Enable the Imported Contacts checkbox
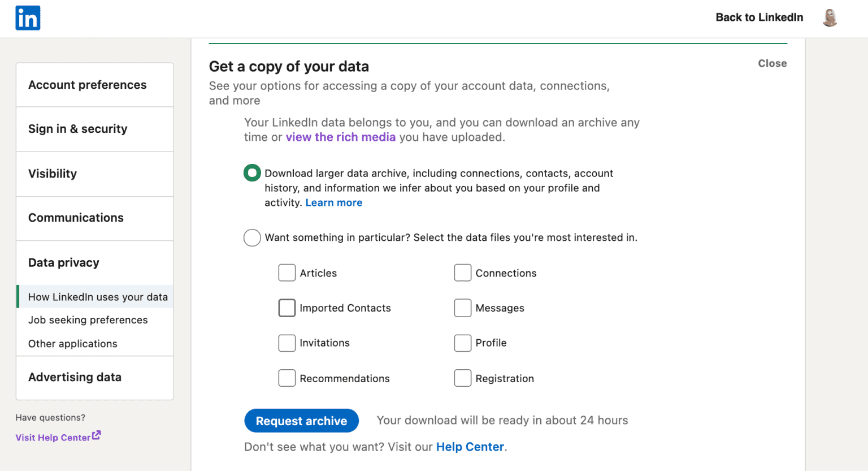 coord(287,308)
